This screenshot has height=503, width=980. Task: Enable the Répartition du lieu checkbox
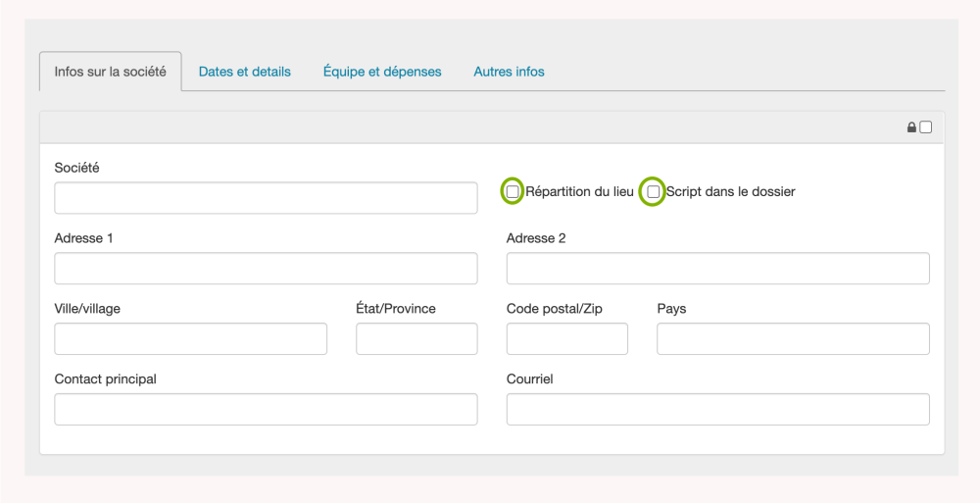click(x=513, y=192)
